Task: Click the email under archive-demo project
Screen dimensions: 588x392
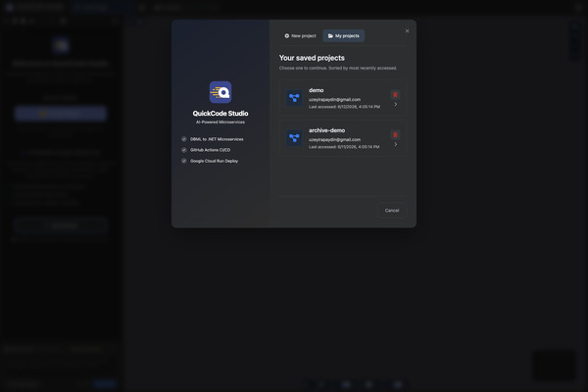Action: click(x=334, y=139)
